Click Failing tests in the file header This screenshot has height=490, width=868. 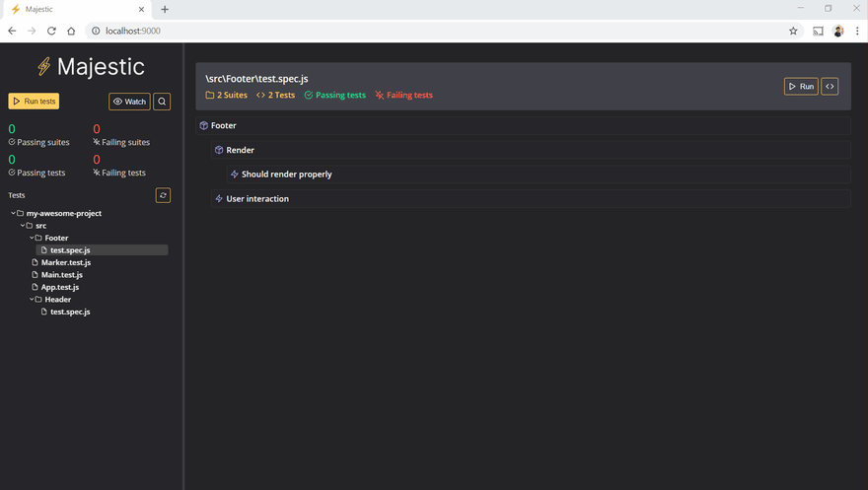pyautogui.click(x=404, y=95)
